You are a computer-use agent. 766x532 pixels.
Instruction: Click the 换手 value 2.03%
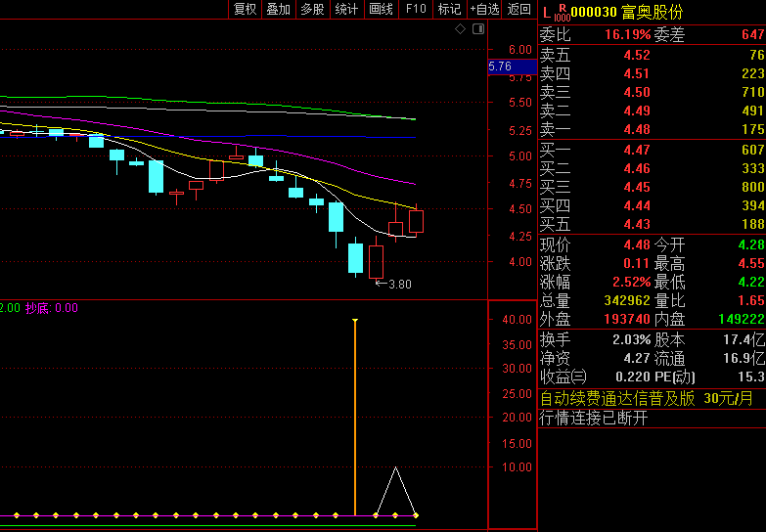click(632, 339)
